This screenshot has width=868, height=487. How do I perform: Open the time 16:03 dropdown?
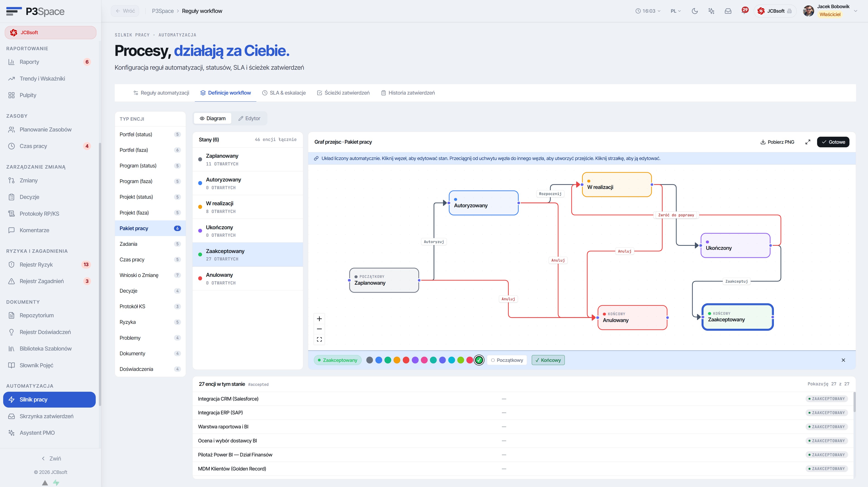tap(648, 11)
